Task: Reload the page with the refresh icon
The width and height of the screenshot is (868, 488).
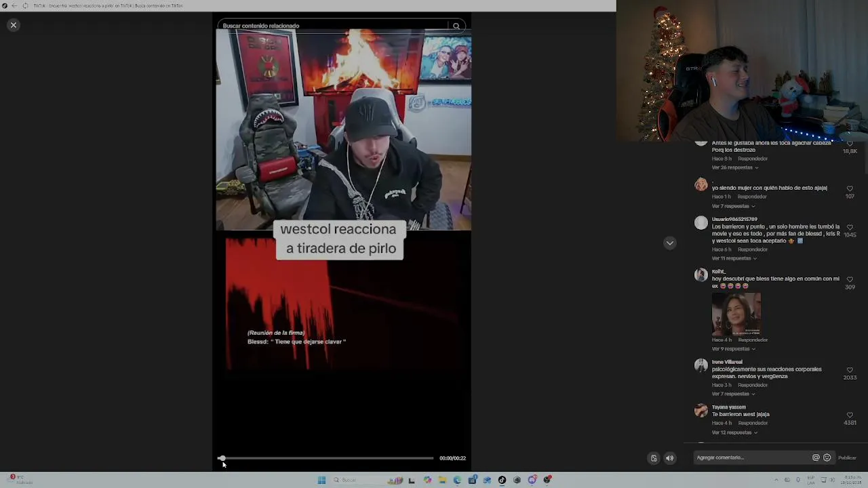Action: point(26,5)
